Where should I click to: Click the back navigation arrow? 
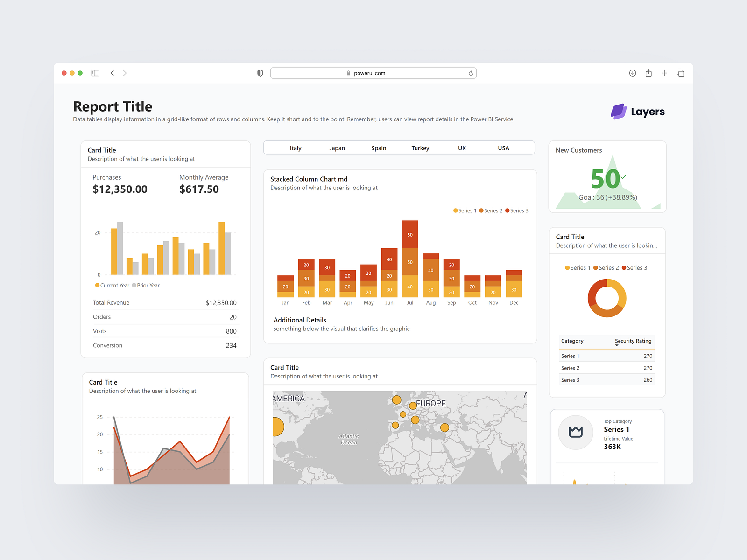(112, 73)
